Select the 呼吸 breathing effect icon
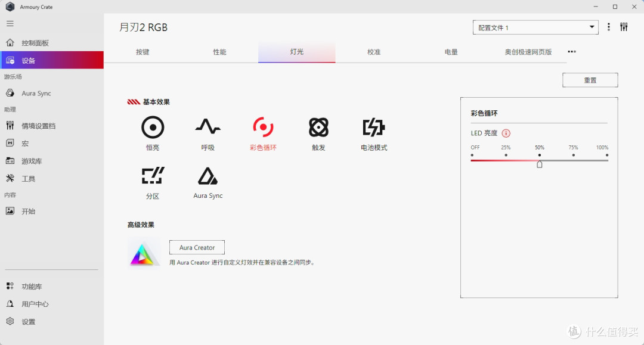The image size is (644, 345). pos(208,127)
